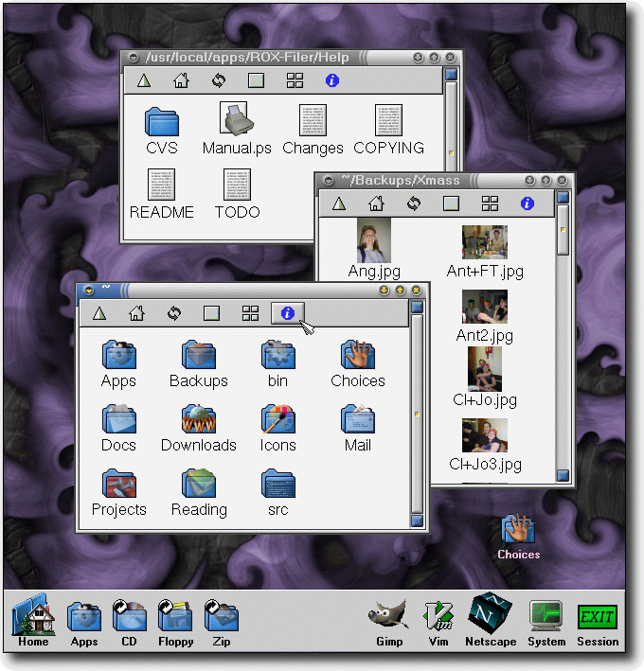Click the small icons grid button in Xmass window
The height and width of the screenshot is (671, 644).
pyautogui.click(x=490, y=203)
